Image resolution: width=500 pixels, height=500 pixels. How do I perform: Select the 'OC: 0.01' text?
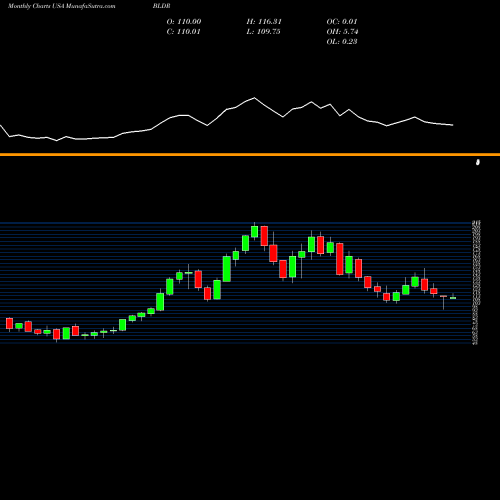pos(342,22)
